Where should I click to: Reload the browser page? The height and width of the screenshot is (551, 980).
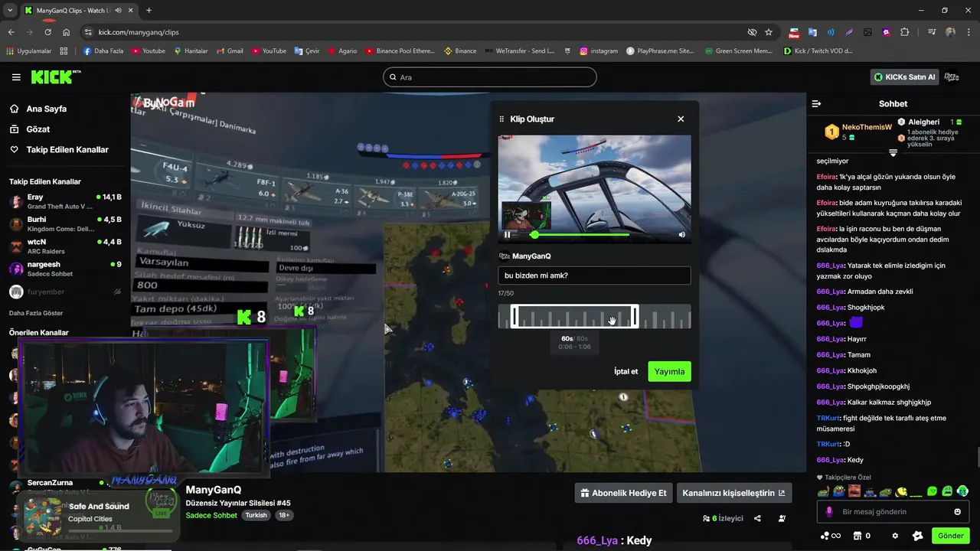48,32
